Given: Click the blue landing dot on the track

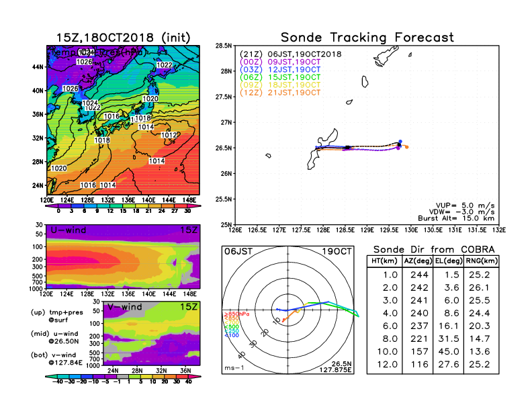Looking at the screenshot, I should click(400, 142).
